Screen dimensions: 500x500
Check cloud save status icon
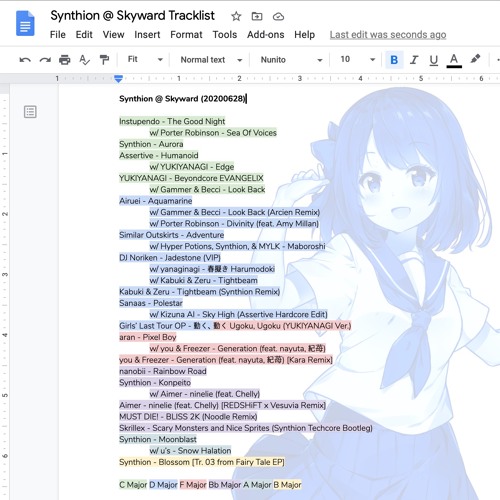278,16
